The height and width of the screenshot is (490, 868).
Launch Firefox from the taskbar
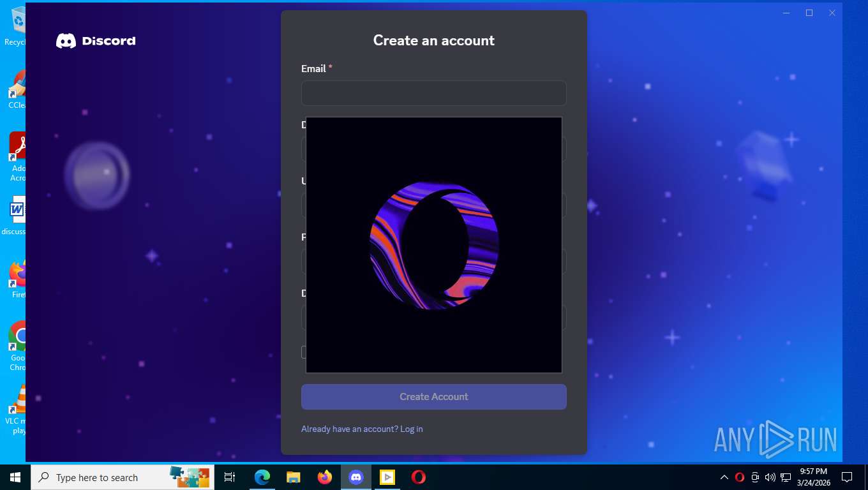[x=325, y=477]
